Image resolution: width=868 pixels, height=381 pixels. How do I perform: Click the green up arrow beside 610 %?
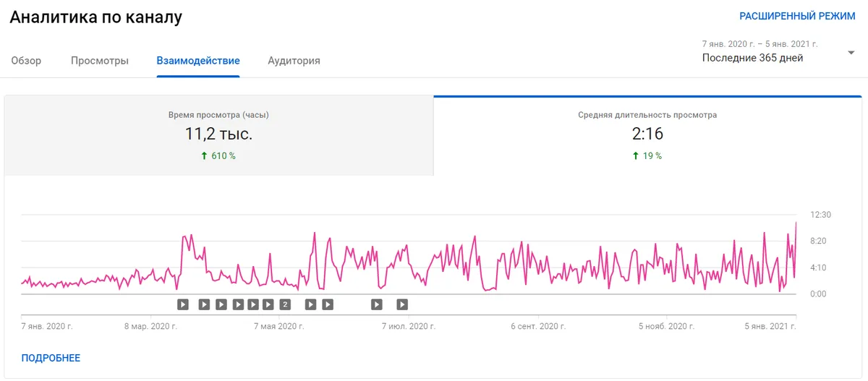205,155
